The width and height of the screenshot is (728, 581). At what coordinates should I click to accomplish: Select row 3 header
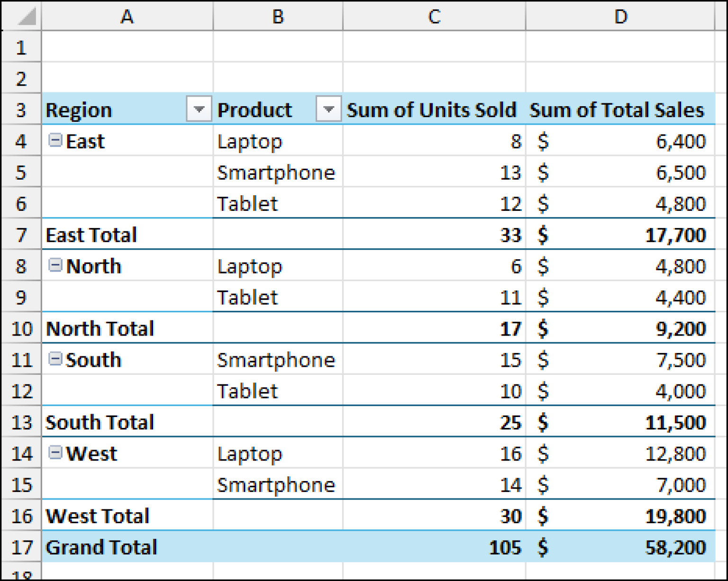[21, 109]
